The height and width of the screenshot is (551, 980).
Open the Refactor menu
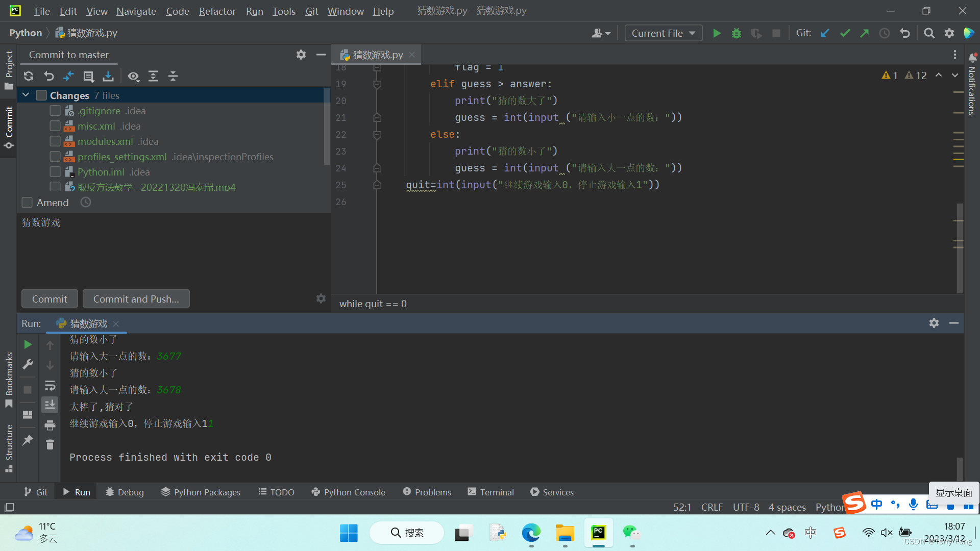pos(217,11)
